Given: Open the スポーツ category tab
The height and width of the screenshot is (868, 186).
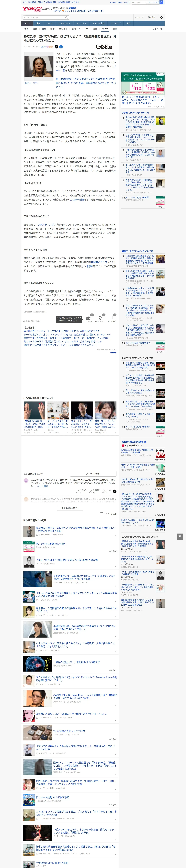Looking at the screenshot, I should [76, 29].
